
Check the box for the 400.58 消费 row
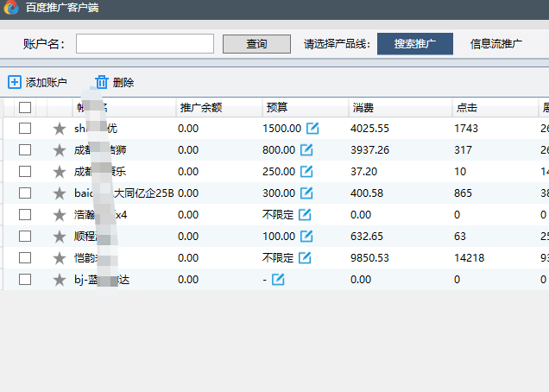pos(25,193)
